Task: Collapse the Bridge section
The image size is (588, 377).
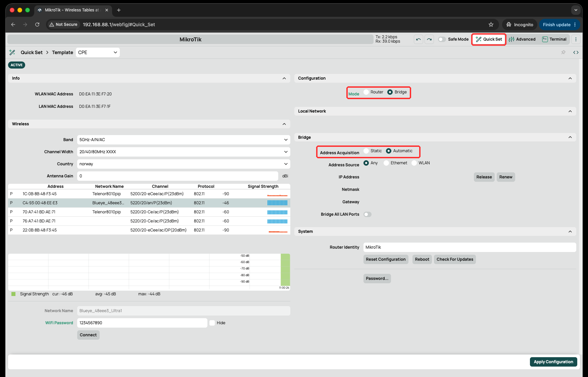Action: point(570,137)
